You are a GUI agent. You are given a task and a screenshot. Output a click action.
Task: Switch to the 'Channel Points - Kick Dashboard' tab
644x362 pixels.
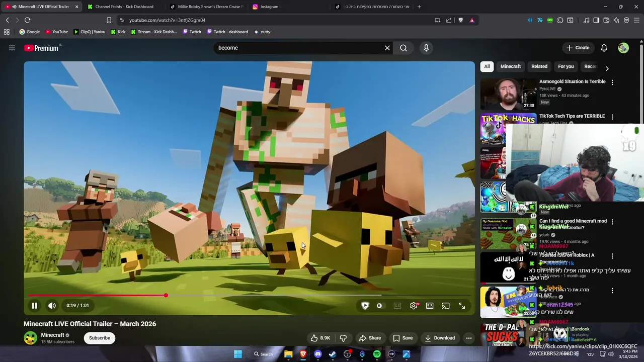point(124,7)
